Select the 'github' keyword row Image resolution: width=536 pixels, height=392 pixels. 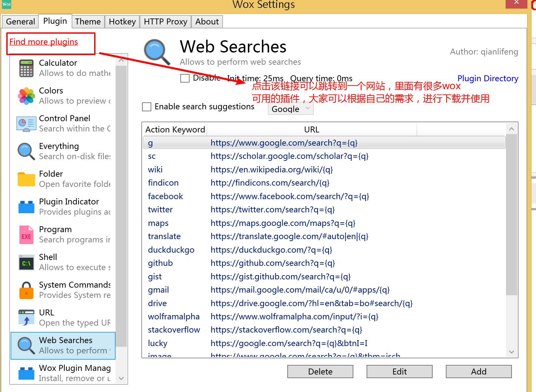[x=324, y=263]
